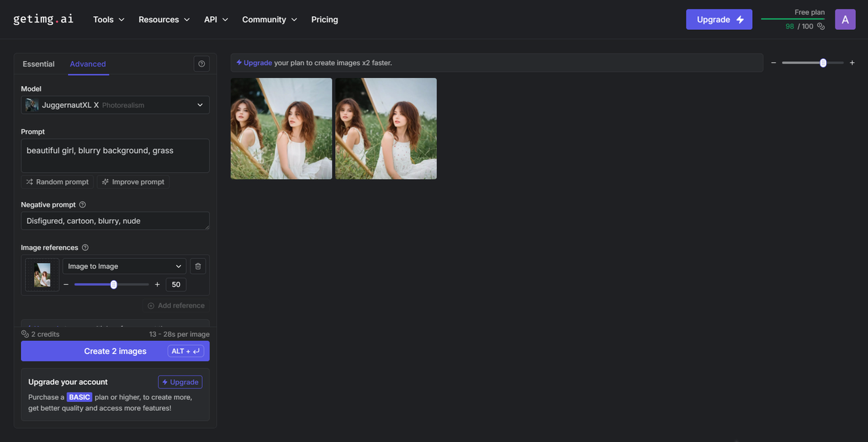Screen dimensions: 868x442
Task: Click the prompt text field
Action: click(115, 156)
